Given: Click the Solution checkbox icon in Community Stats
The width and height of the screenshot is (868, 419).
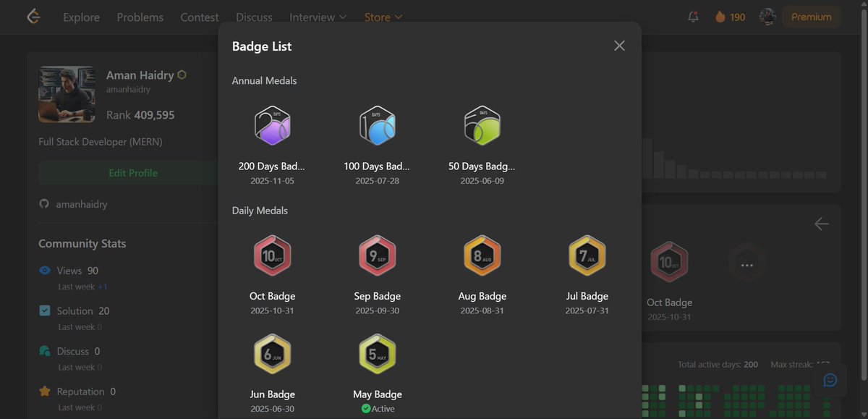Looking at the screenshot, I should pyautogui.click(x=45, y=310).
